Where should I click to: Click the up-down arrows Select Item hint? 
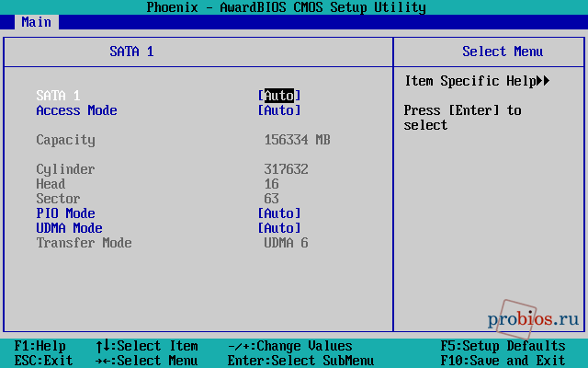147,346
